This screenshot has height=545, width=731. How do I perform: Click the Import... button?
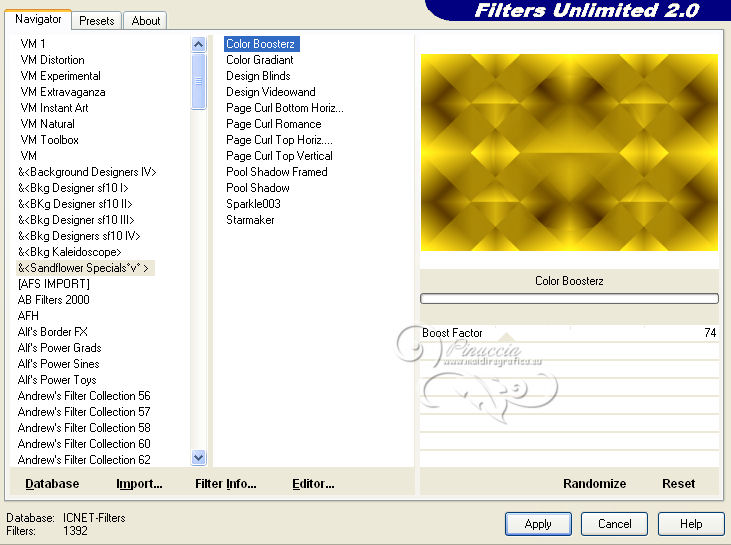[x=139, y=484]
